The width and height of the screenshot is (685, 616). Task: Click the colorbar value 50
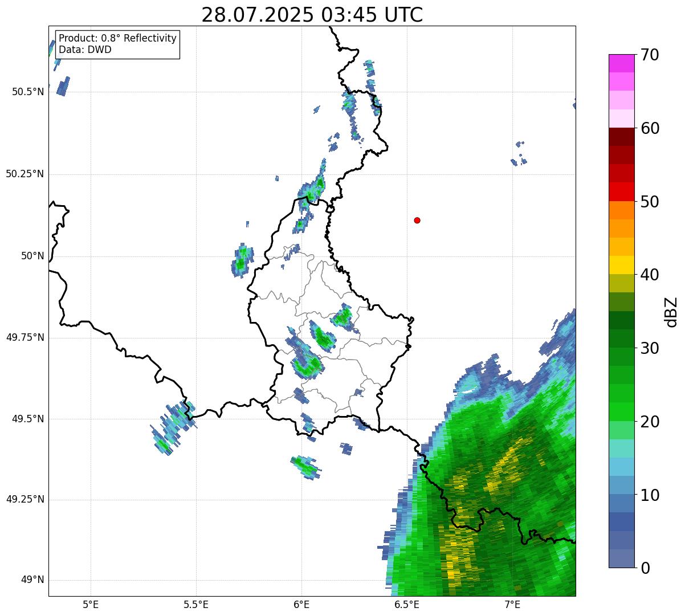(650, 202)
